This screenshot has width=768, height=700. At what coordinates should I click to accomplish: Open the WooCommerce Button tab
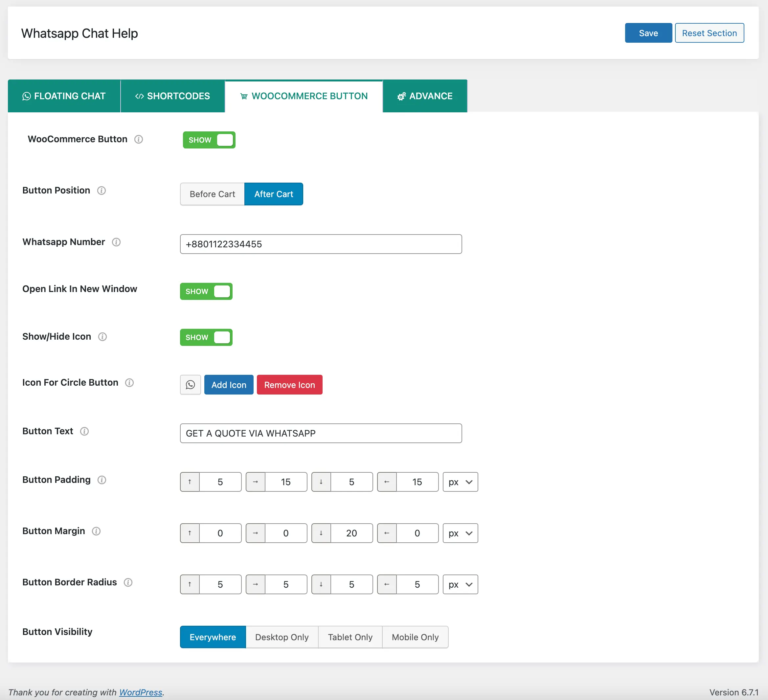304,96
